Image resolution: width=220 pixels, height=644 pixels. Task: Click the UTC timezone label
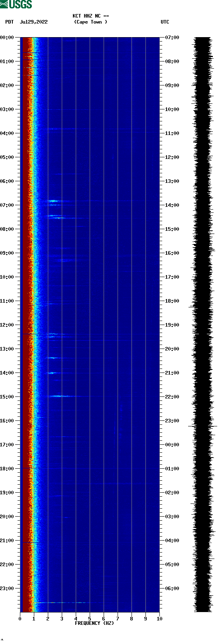(165, 22)
